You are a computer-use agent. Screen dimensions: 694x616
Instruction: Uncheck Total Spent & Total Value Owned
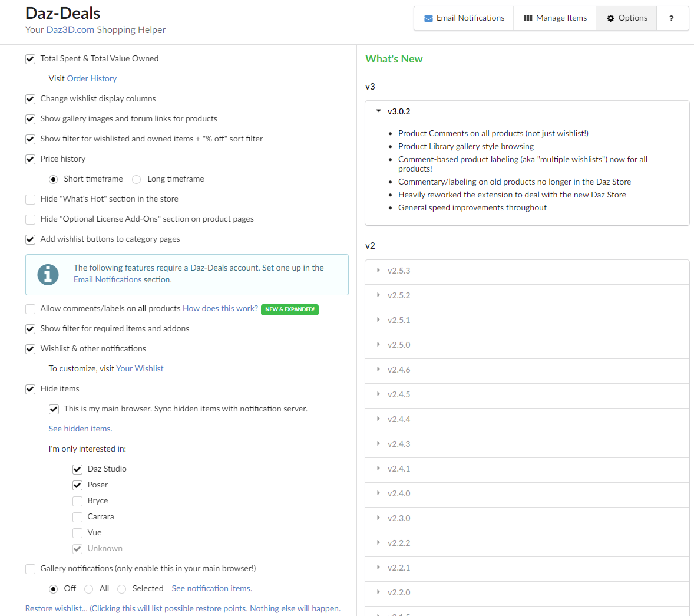coord(31,59)
